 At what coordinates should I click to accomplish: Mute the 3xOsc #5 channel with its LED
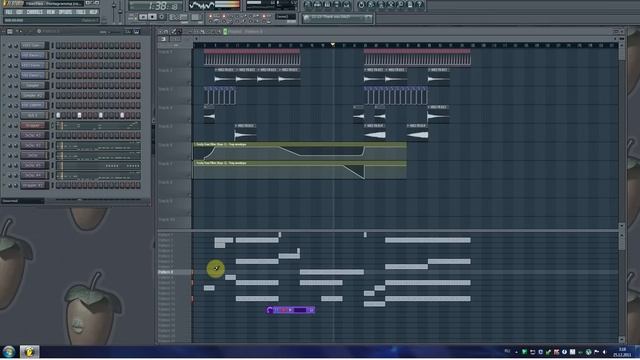4,165
